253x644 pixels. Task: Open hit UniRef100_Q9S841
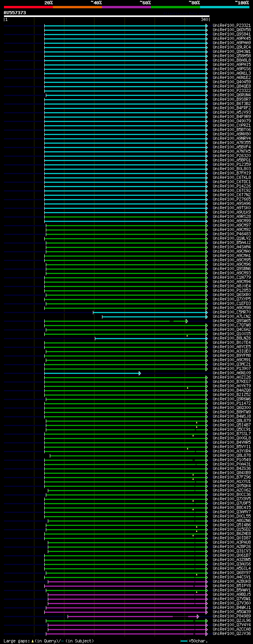[x=232, y=34]
